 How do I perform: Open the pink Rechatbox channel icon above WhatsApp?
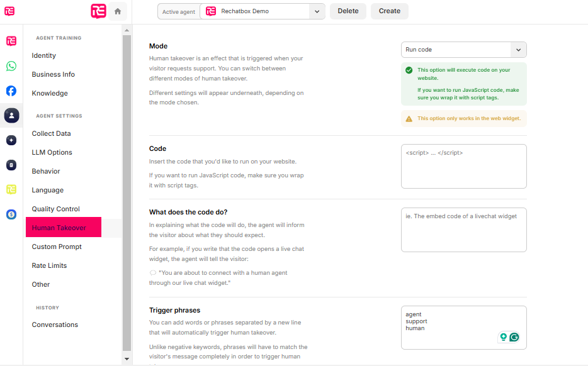click(11, 41)
